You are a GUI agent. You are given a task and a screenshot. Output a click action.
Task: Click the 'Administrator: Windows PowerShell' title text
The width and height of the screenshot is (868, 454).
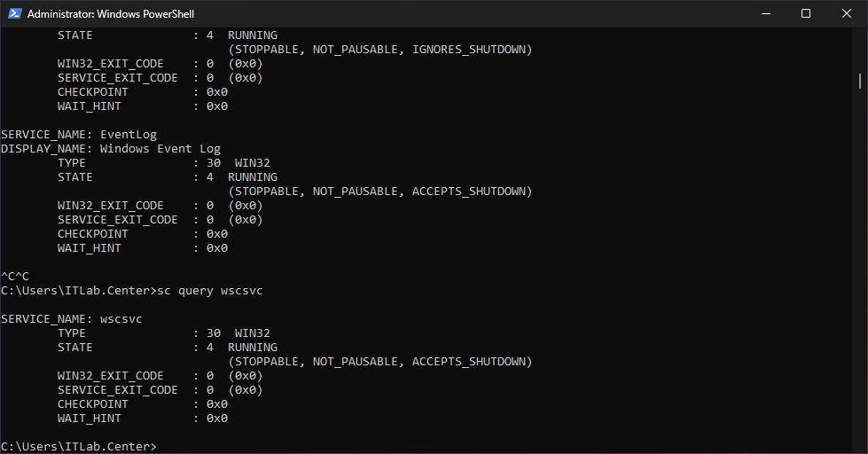[x=111, y=14]
